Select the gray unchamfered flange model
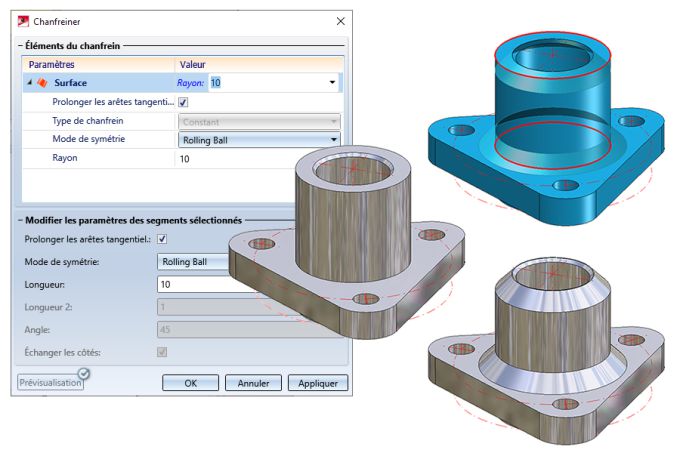680x453 pixels. pyautogui.click(x=340, y=250)
